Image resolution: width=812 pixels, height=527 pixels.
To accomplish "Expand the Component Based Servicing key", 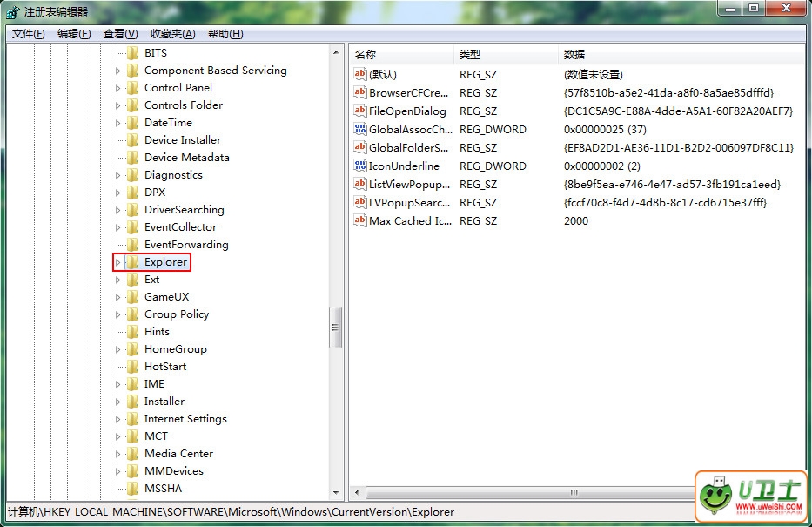I will [118, 71].
